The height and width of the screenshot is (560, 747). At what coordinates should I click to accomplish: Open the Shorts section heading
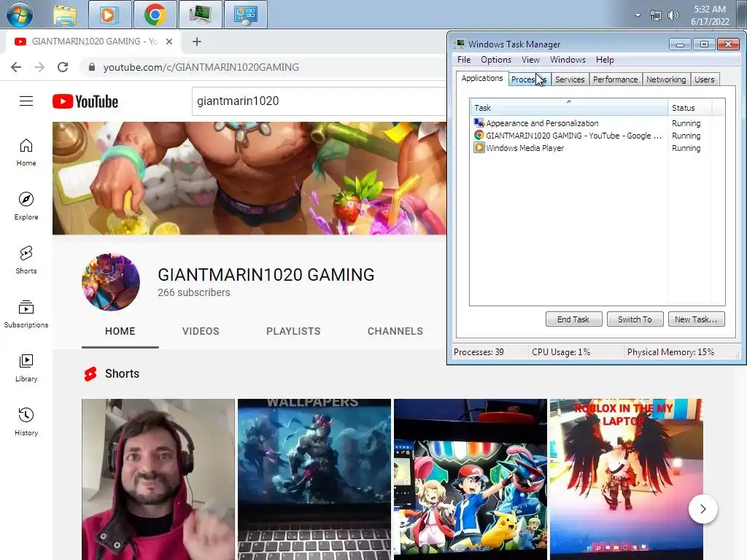point(122,374)
